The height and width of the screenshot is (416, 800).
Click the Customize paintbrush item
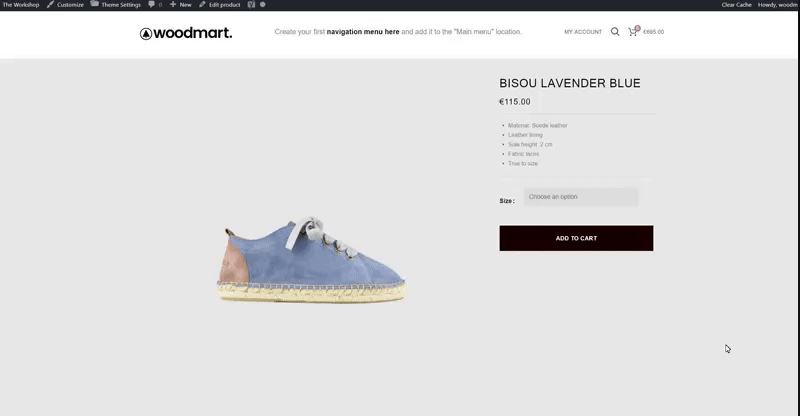65,4
